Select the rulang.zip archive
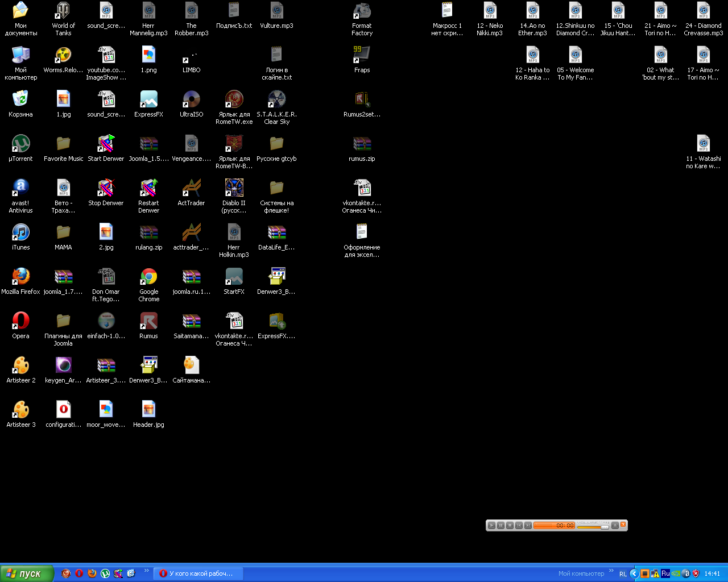 click(x=148, y=236)
